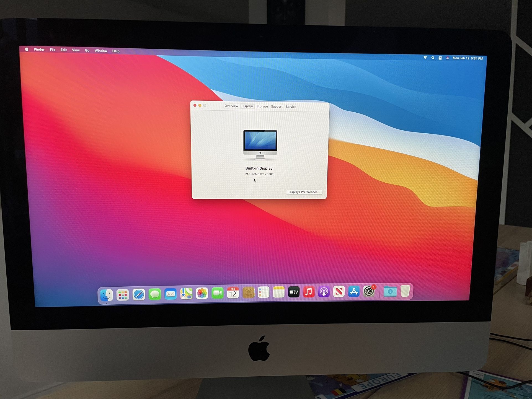Viewport: 532px width, 399px height.
Task: Open the Go menu
Action: (x=87, y=50)
